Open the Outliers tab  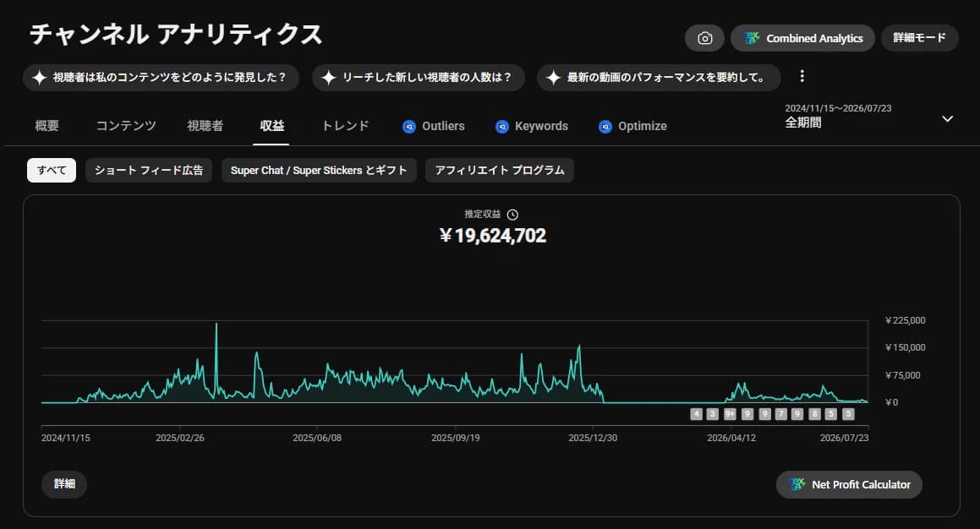pyautogui.click(x=434, y=126)
